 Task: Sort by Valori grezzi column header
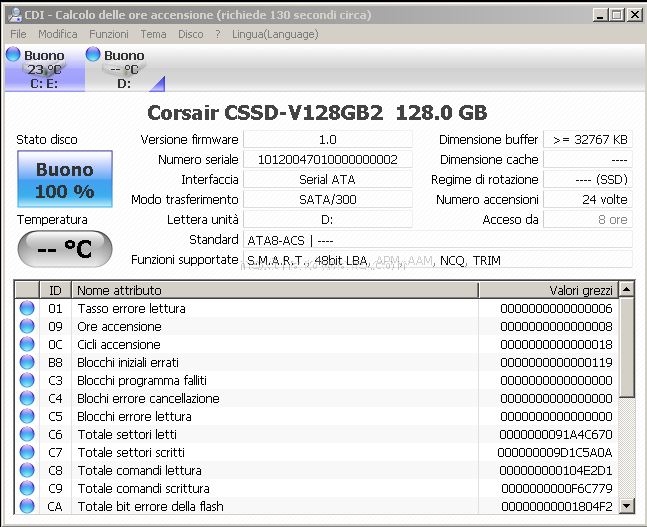pyautogui.click(x=548, y=290)
